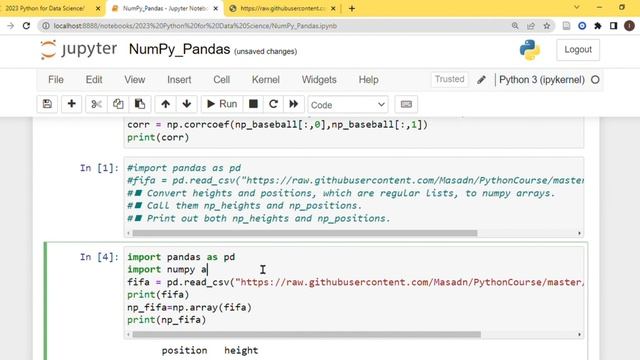
Task: Close the raw.githubusercontent.com tab
Action: (x=333, y=8)
